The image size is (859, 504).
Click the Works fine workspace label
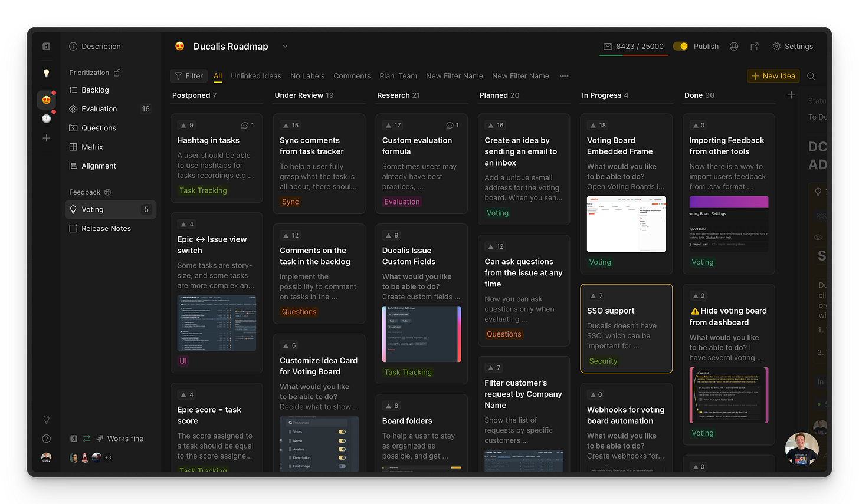tap(125, 439)
